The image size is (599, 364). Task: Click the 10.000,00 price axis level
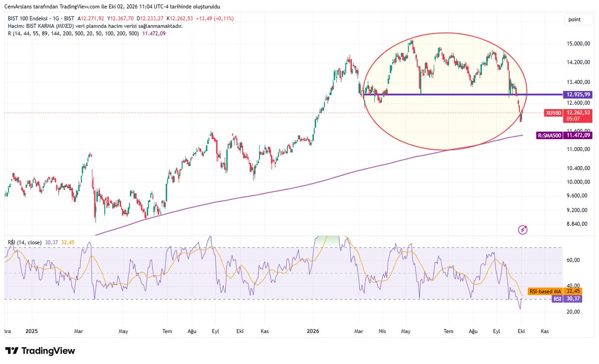[x=579, y=182]
